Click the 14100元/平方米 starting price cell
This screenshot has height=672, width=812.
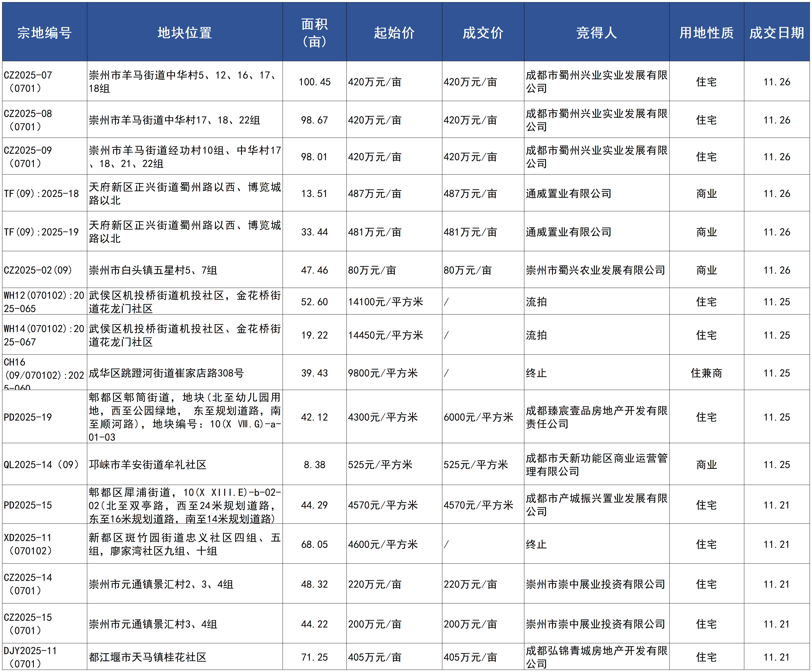tap(386, 302)
